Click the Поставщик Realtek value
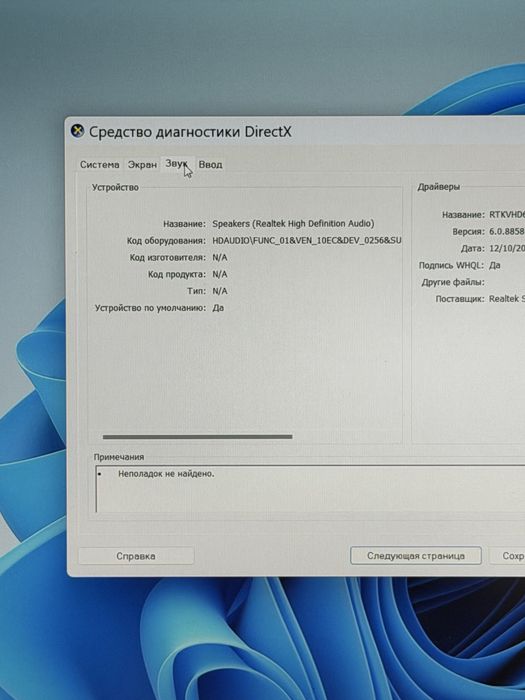 [507, 299]
